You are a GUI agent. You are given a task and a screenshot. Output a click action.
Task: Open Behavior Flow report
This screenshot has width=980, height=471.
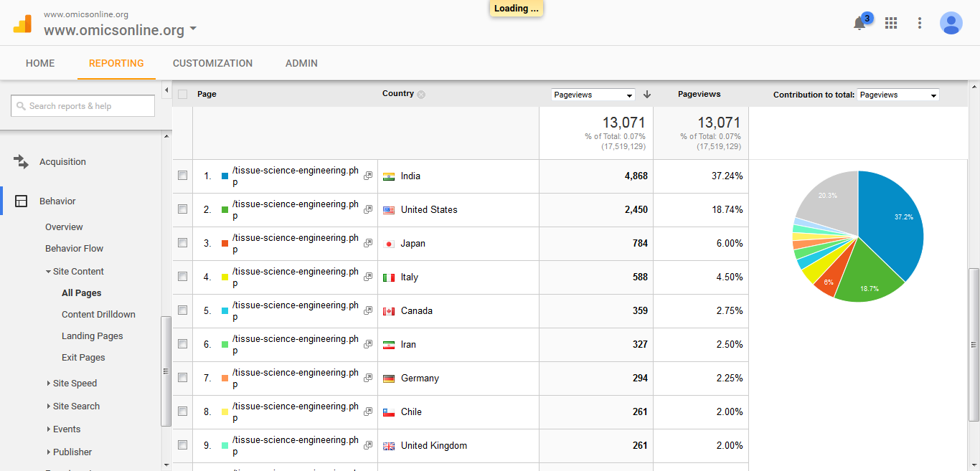[x=74, y=249]
